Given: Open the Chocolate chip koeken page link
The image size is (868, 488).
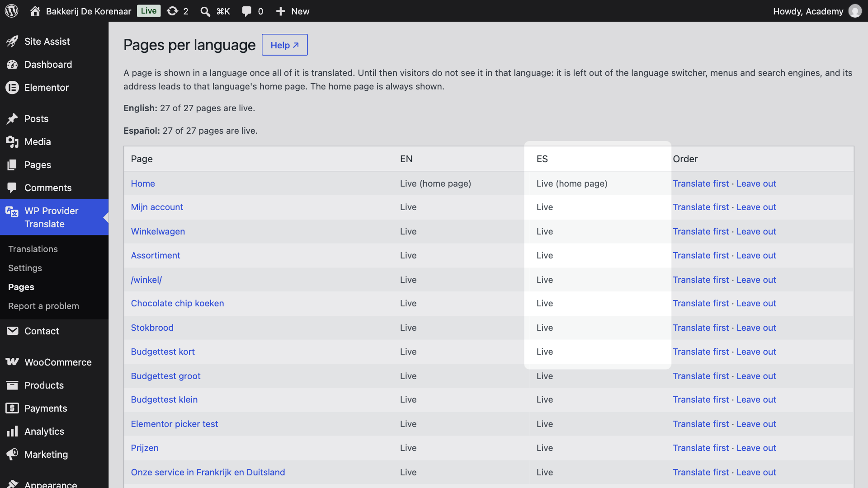Looking at the screenshot, I should click(177, 303).
